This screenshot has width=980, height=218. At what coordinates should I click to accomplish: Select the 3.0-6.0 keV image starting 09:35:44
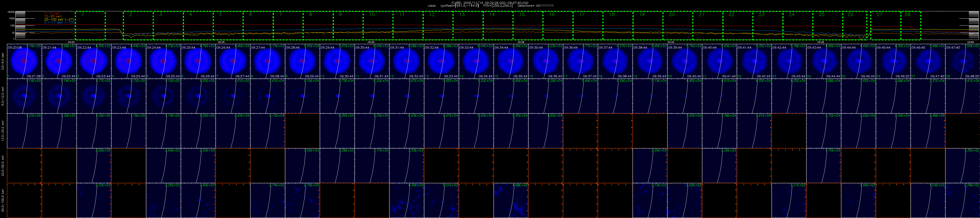(546, 61)
